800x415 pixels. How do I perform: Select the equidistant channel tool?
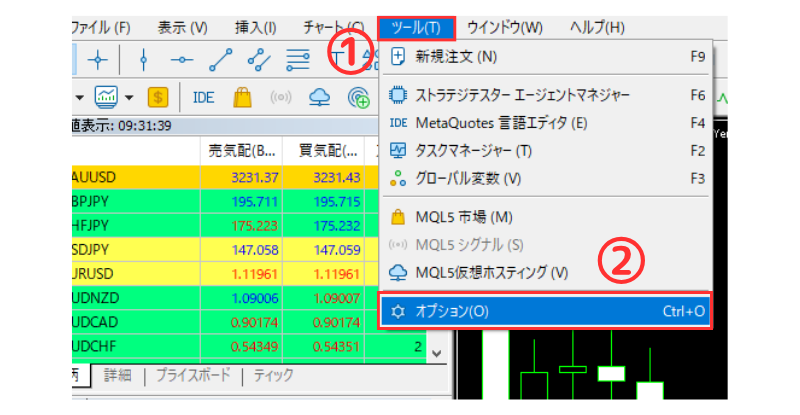point(259,60)
